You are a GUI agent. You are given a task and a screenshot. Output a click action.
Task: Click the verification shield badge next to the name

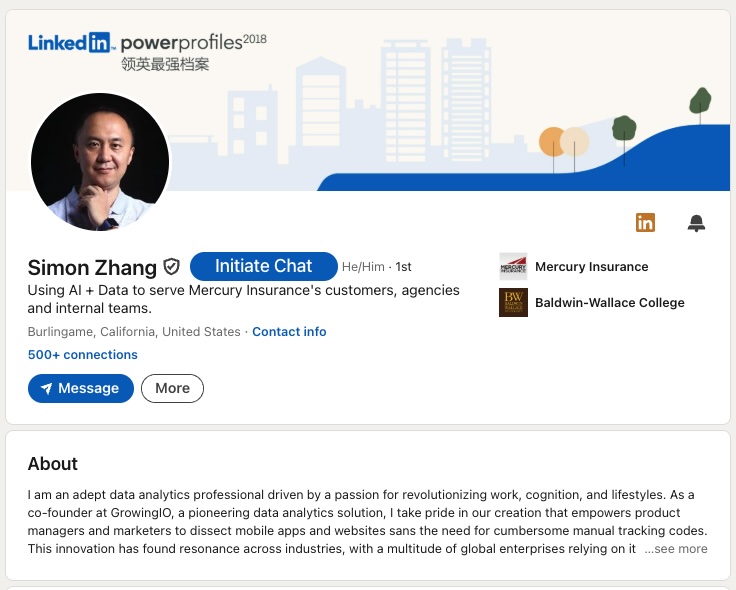[171, 267]
